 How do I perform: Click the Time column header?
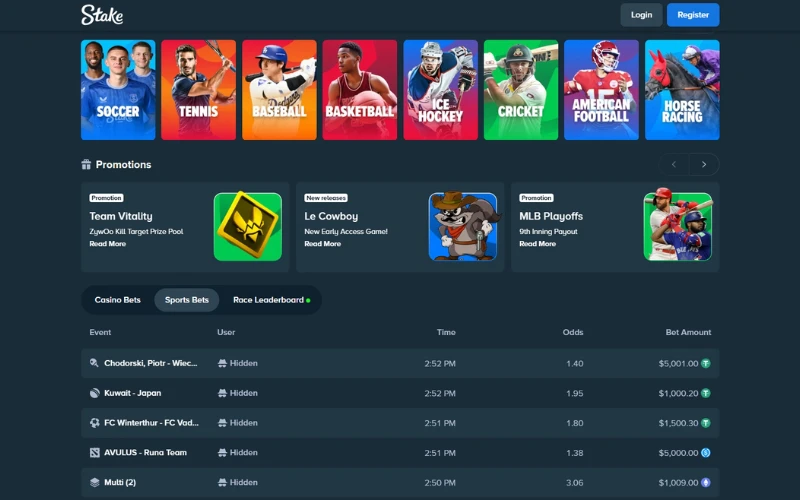tap(446, 332)
